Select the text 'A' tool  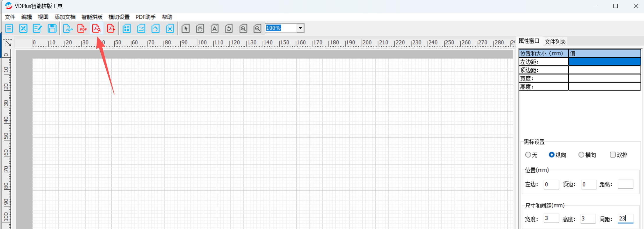214,28
